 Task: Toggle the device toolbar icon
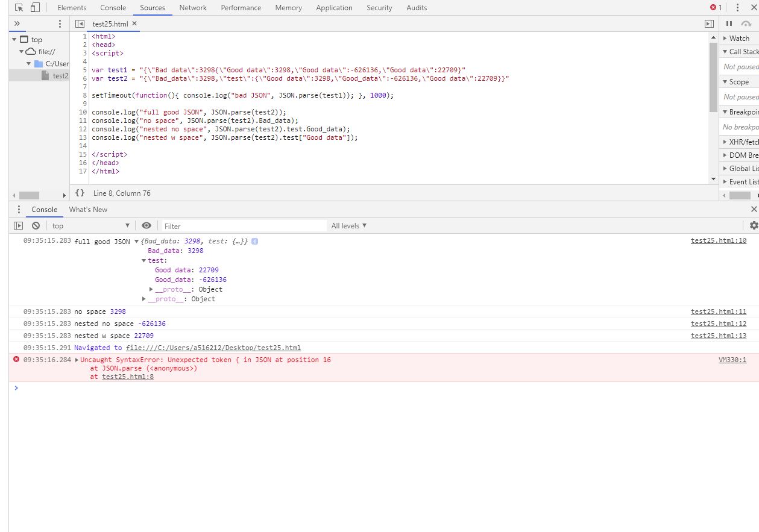point(35,8)
